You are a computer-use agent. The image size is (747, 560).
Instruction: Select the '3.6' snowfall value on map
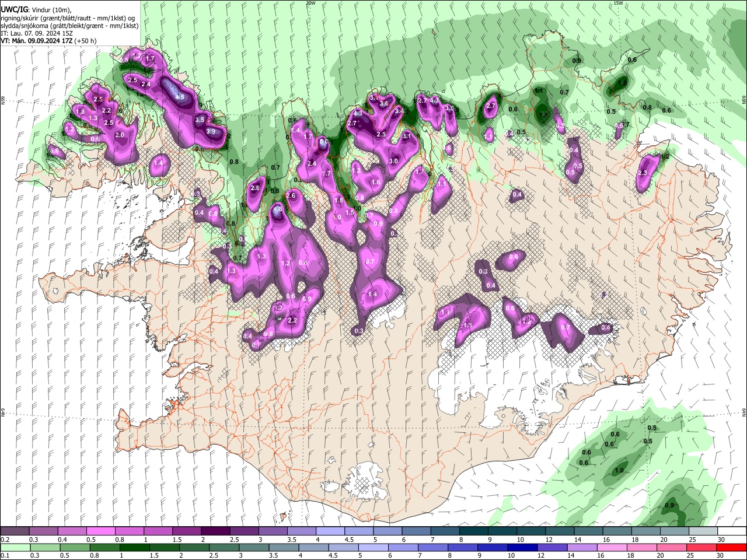(x=384, y=103)
